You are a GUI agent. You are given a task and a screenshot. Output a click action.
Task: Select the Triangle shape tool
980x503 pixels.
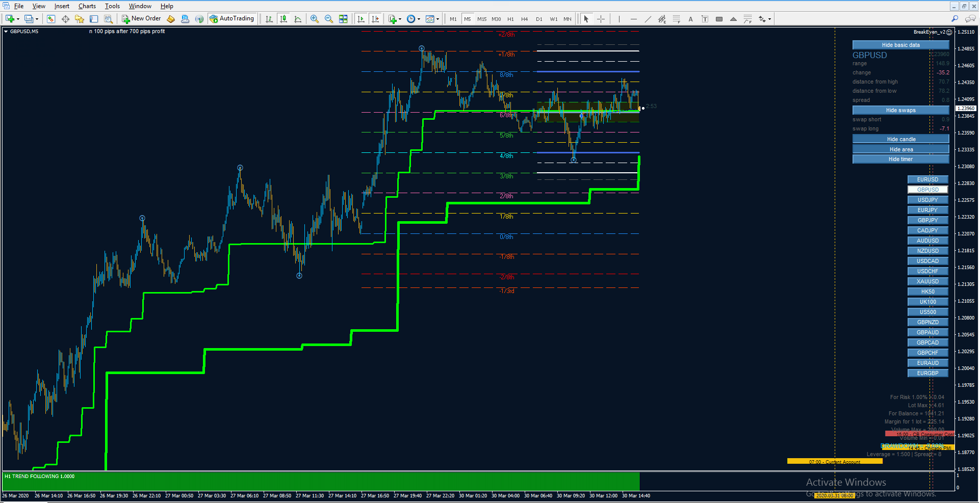coord(733,19)
